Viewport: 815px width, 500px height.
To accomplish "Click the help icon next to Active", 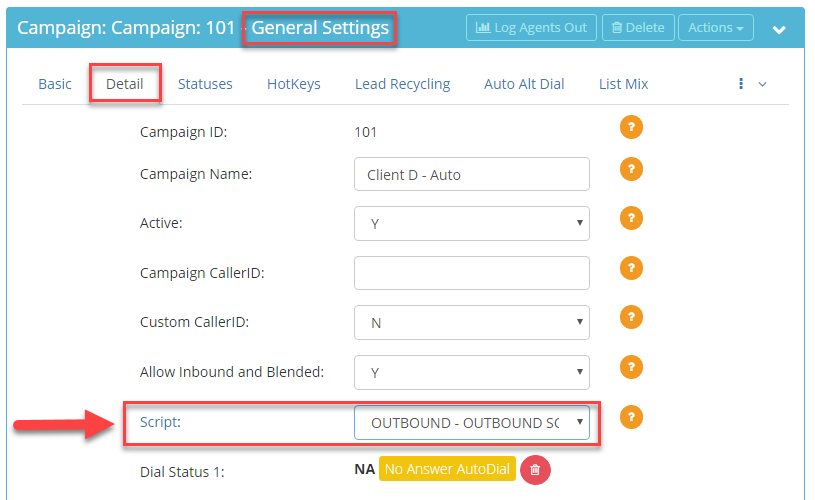I will (x=631, y=218).
